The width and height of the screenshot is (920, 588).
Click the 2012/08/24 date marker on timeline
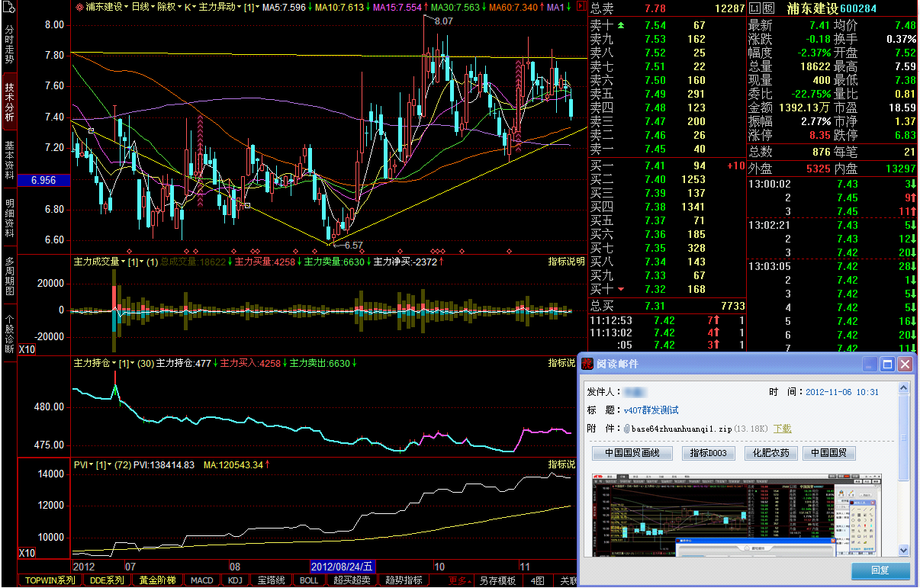[343, 566]
